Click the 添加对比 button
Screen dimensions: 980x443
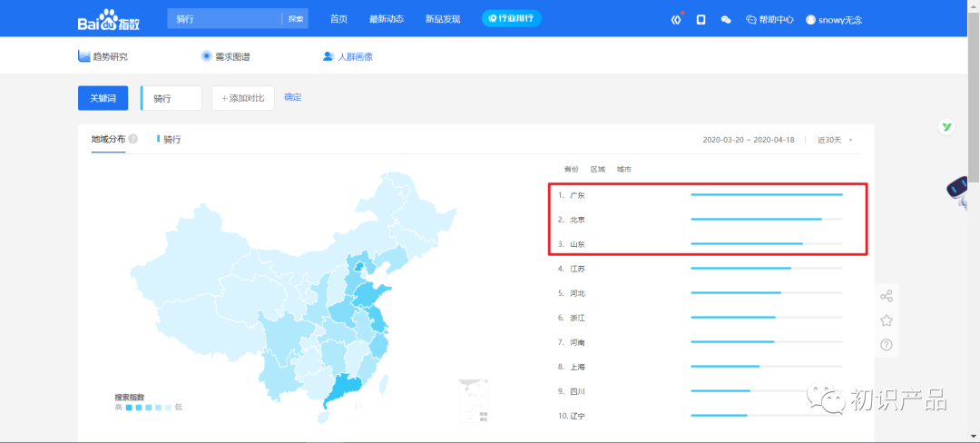click(243, 98)
